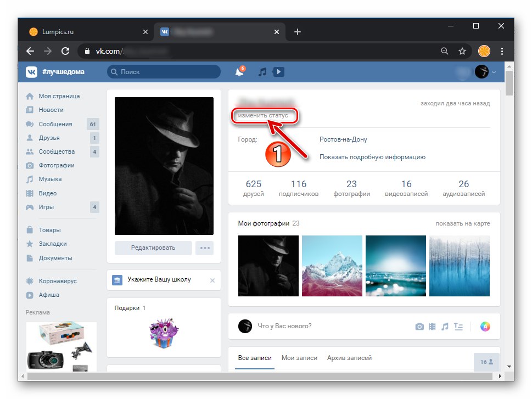Image resolution: width=532 pixels, height=399 pixels.
Task: Click the city link 'Ростов-на-Дону'
Action: (x=343, y=139)
